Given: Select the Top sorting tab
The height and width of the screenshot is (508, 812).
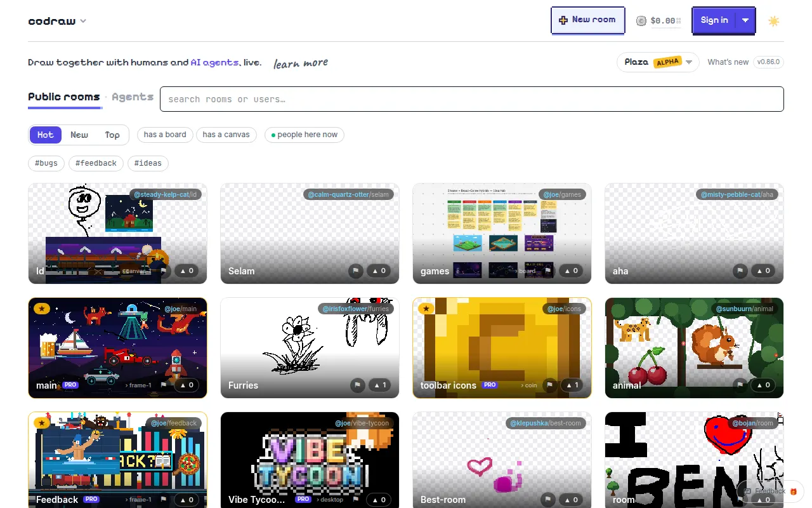Looking at the screenshot, I should pyautogui.click(x=112, y=135).
